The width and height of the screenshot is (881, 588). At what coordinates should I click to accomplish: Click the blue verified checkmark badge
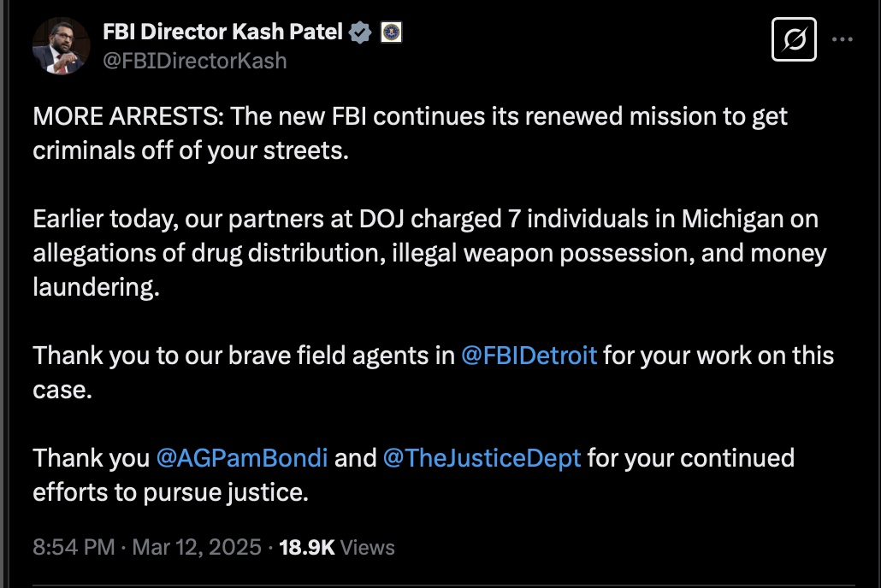[x=359, y=32]
